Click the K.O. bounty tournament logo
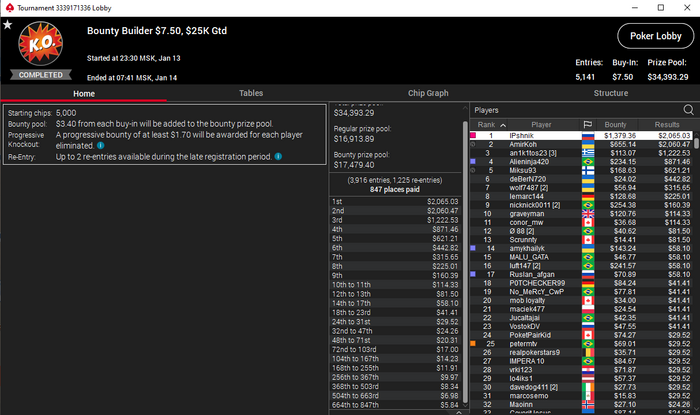 click(x=40, y=44)
